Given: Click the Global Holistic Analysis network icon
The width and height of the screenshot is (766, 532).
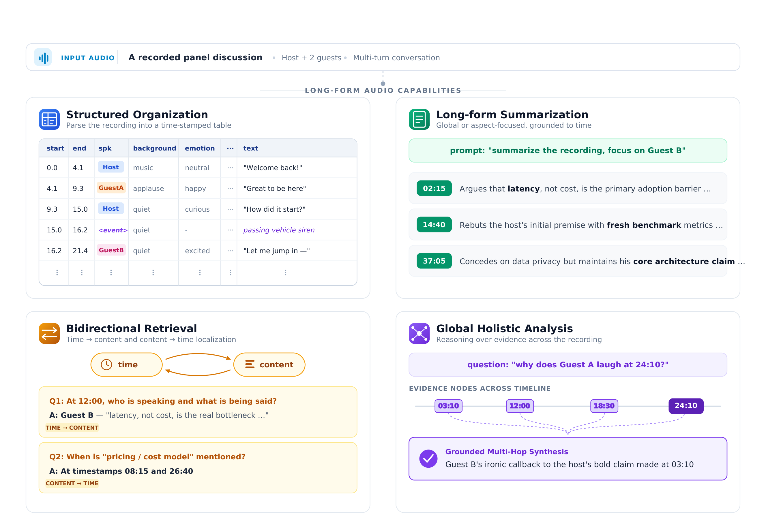Looking at the screenshot, I should (419, 333).
